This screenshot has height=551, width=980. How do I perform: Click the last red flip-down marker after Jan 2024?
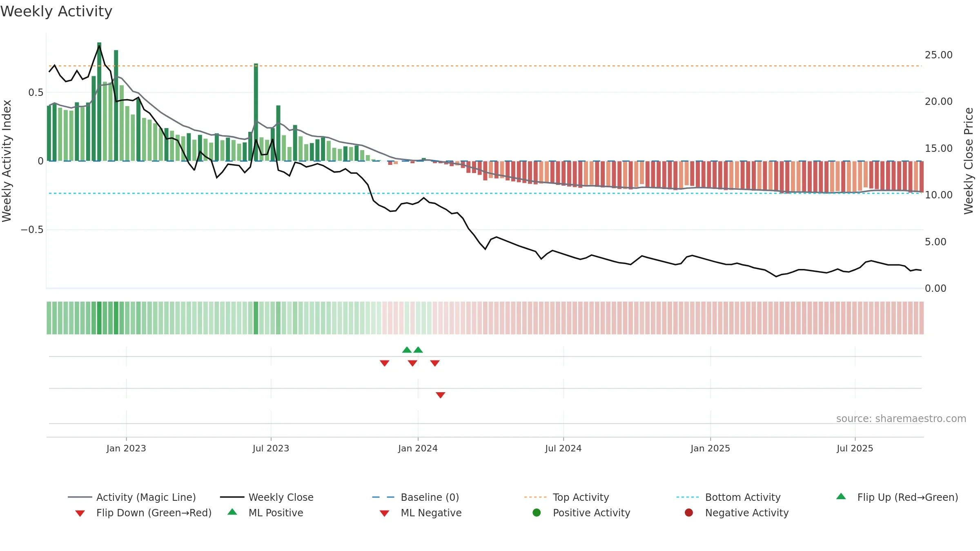coord(435,363)
